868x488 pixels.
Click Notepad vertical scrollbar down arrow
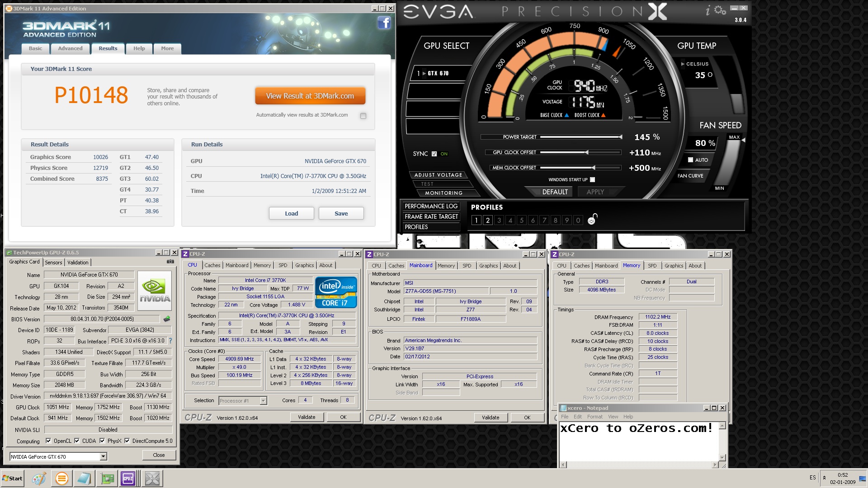(722, 457)
